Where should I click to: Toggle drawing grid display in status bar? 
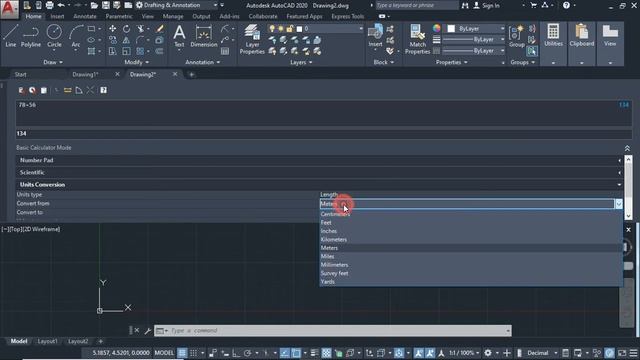pos(182,353)
